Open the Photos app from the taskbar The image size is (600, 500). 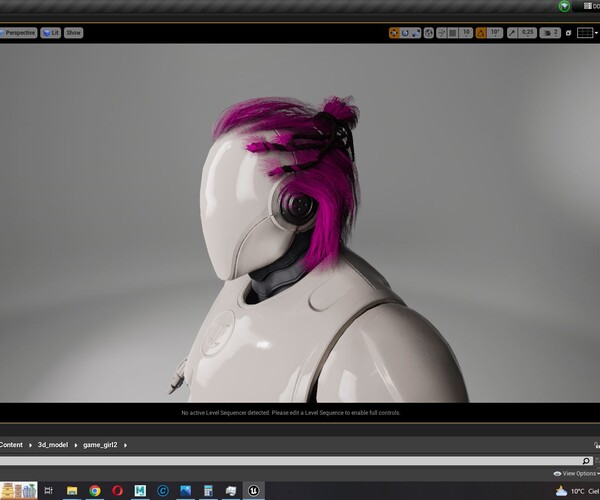(x=186, y=490)
